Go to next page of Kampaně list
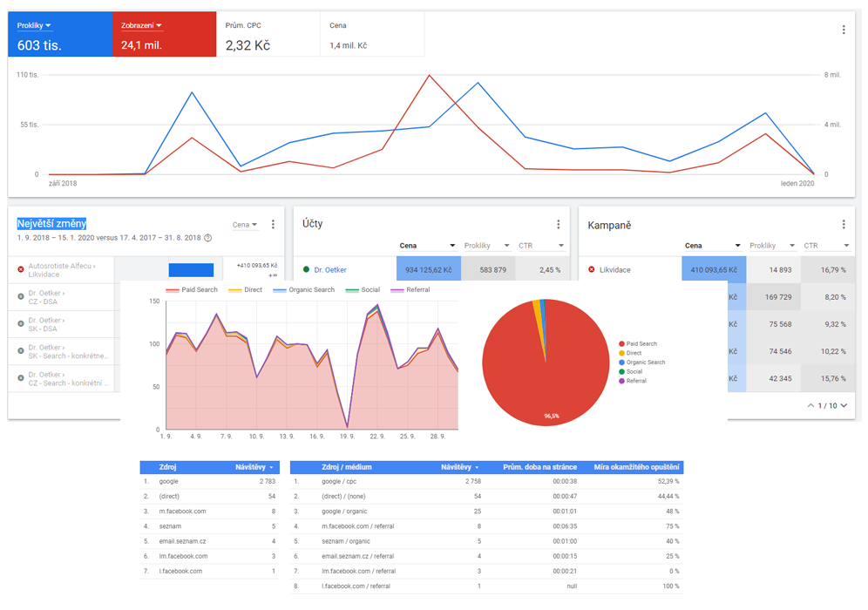This screenshot has width=868, height=610. click(844, 405)
